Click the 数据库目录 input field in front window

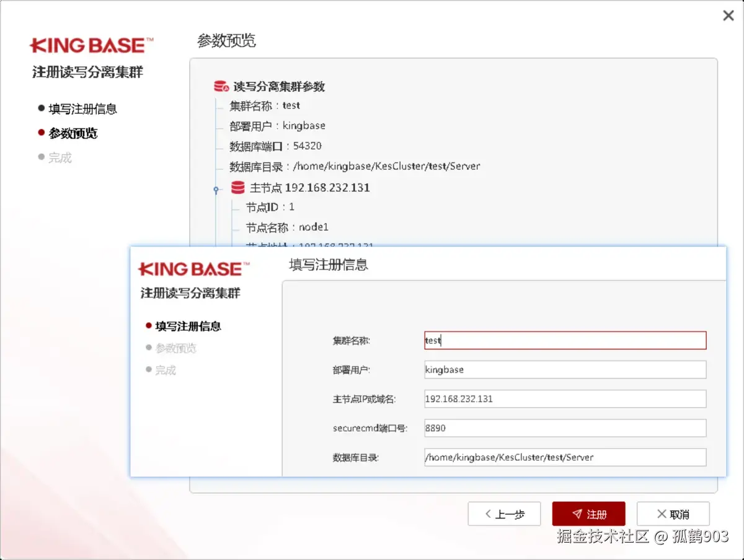pos(565,457)
